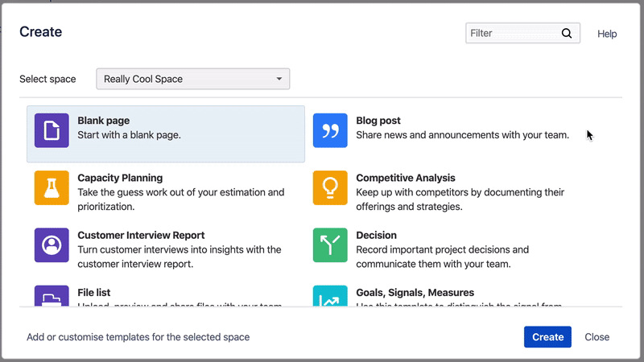
Task: Choose the Customer Interview Report title
Action: pos(141,236)
